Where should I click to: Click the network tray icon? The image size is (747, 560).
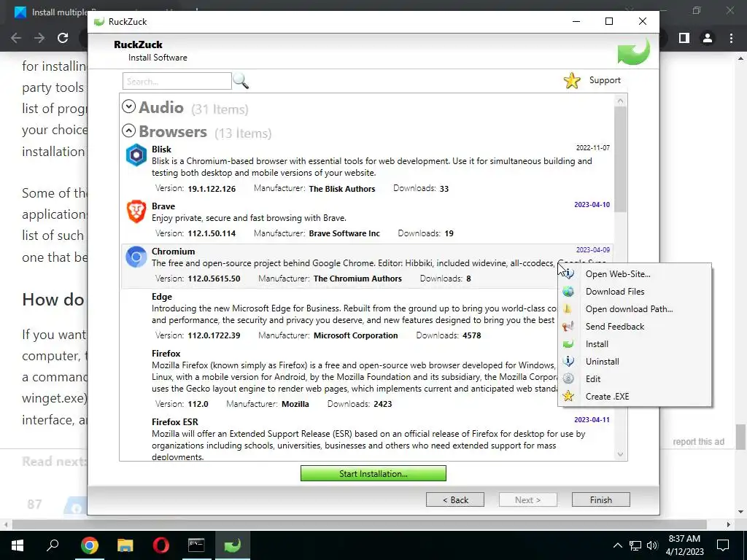click(635, 545)
